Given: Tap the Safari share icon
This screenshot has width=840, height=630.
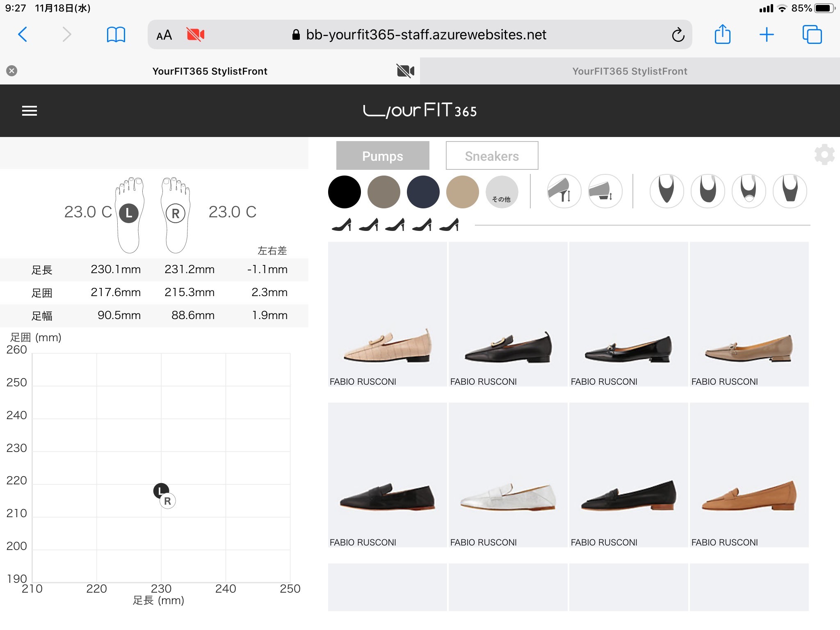Looking at the screenshot, I should point(722,34).
